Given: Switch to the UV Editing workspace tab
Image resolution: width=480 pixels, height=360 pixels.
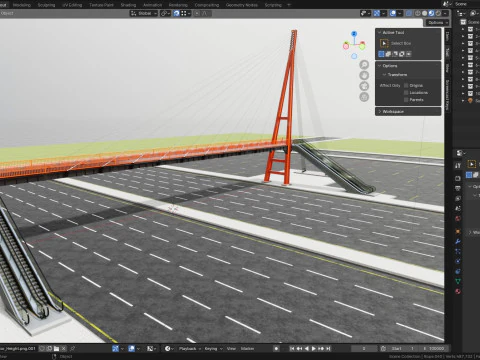Looking at the screenshot, I should [x=72, y=5].
